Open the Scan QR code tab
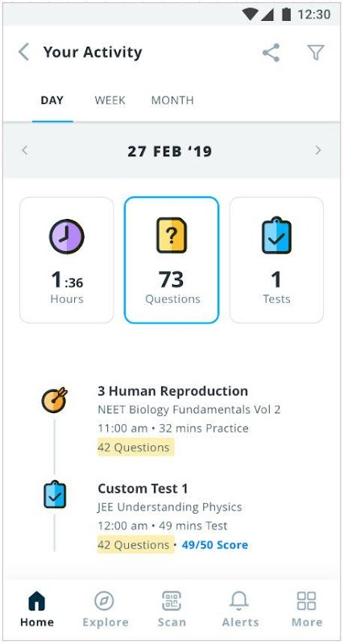The image size is (344, 644). click(x=172, y=609)
